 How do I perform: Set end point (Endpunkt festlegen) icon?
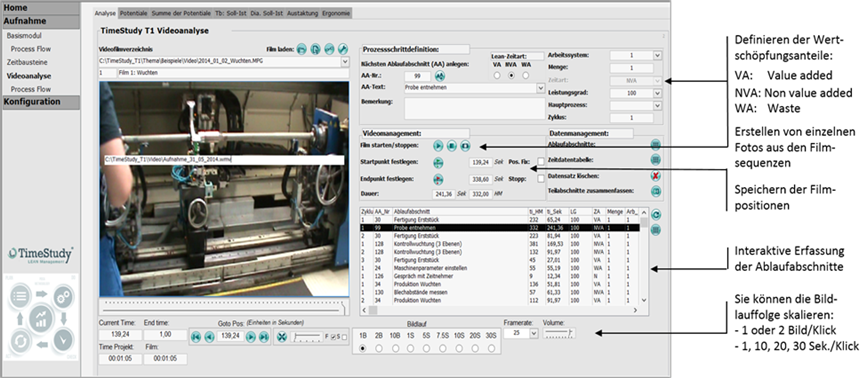[x=438, y=179]
